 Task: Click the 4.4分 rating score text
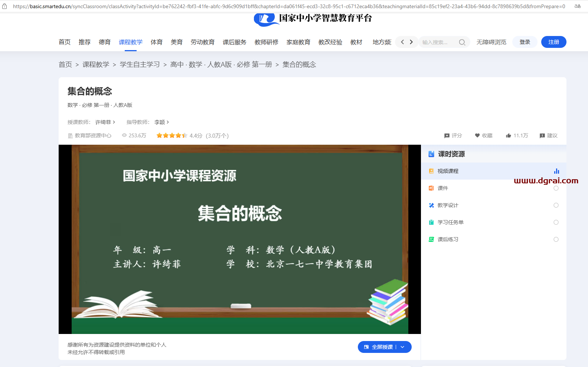tap(196, 136)
